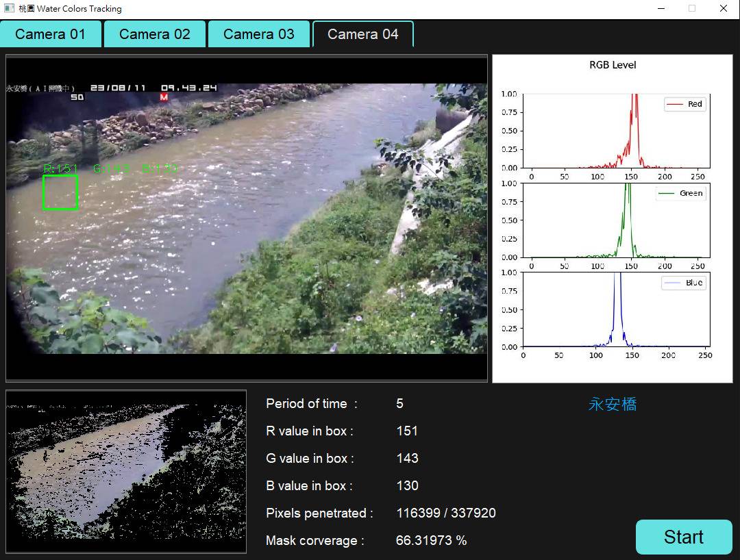This screenshot has width=740, height=560.
Task: Select the Camera 04 tab
Action: click(363, 34)
